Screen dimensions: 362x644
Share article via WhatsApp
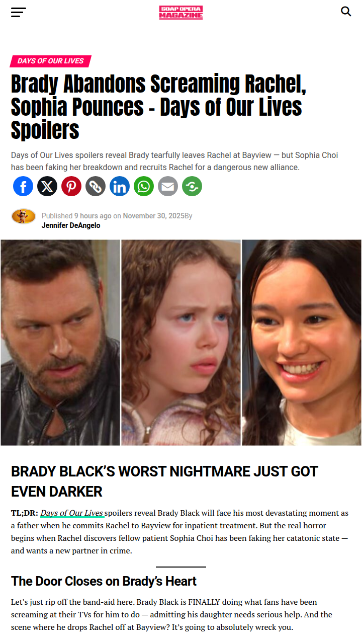[144, 186]
